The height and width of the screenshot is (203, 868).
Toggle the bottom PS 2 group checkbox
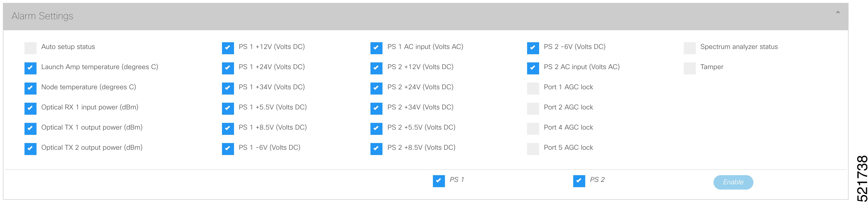pos(579,181)
